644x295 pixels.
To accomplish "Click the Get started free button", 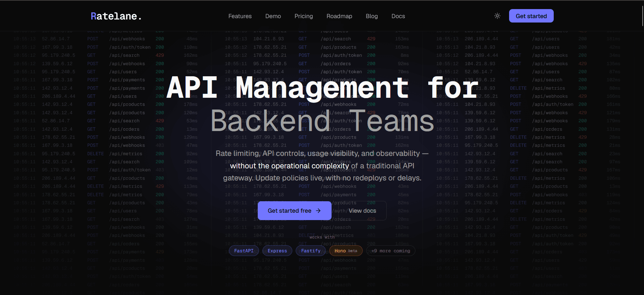I will (x=295, y=211).
